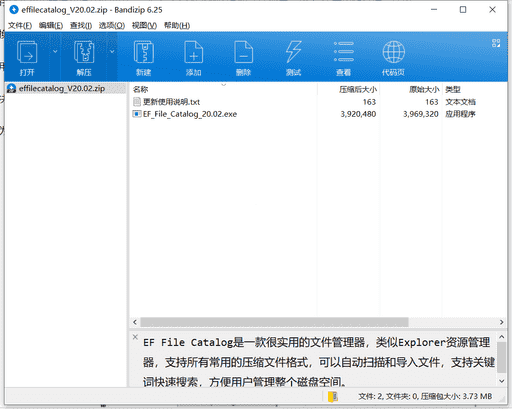512x409 pixels.
Task: Click 应用程序 type cell
Action: [460, 114]
